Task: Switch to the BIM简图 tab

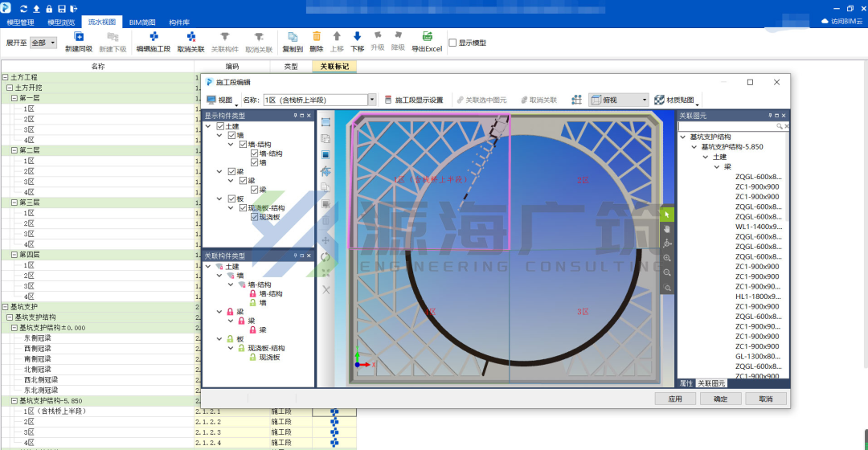Action: 142,22
